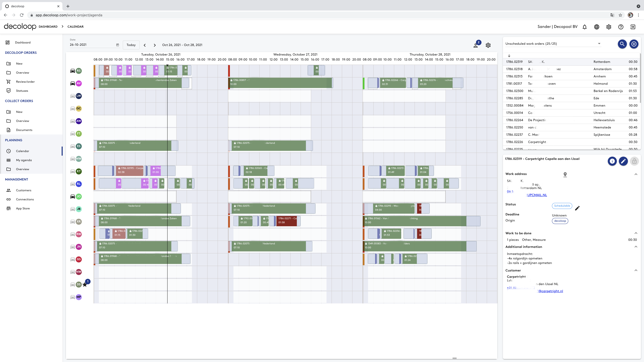Screen dimensions: 644x362
Task: Click the UPCMAIL.NL email link
Action: [537, 195]
